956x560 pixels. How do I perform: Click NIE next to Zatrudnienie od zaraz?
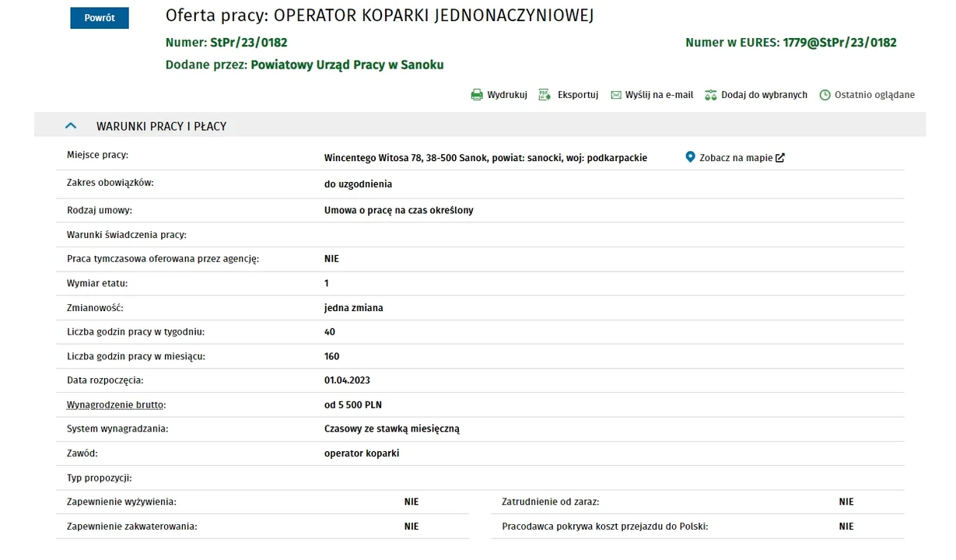tap(846, 502)
